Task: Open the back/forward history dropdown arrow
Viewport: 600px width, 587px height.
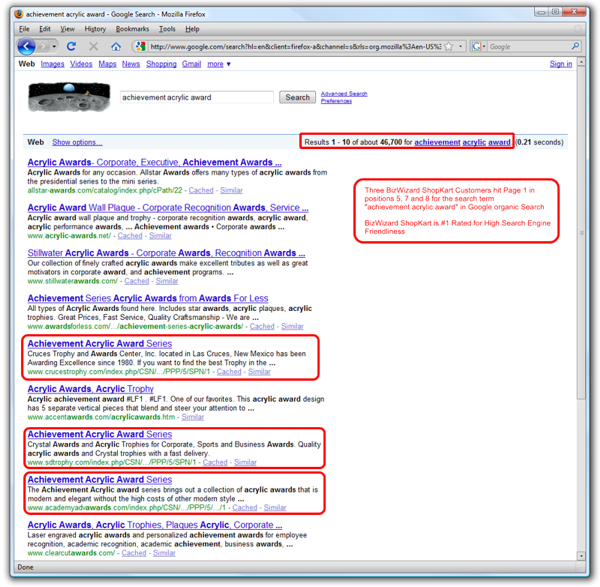Action: 54,47
